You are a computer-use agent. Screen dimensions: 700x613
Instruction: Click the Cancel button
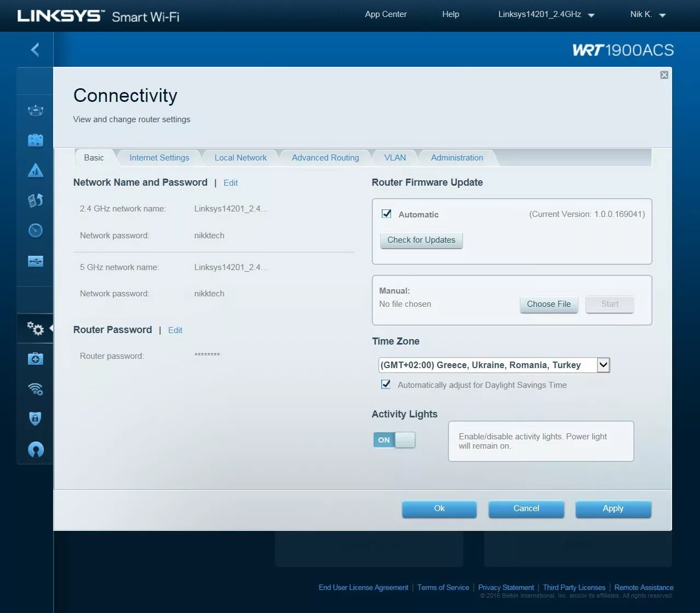[x=526, y=509]
